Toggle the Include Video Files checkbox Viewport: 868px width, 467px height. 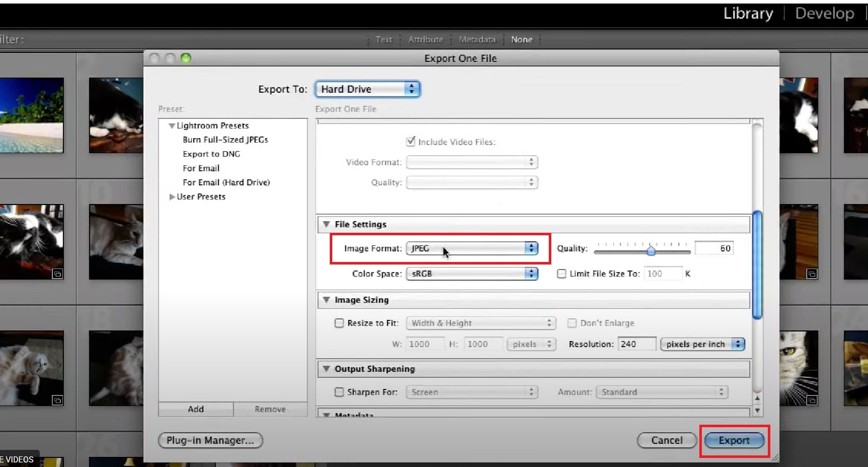click(411, 142)
